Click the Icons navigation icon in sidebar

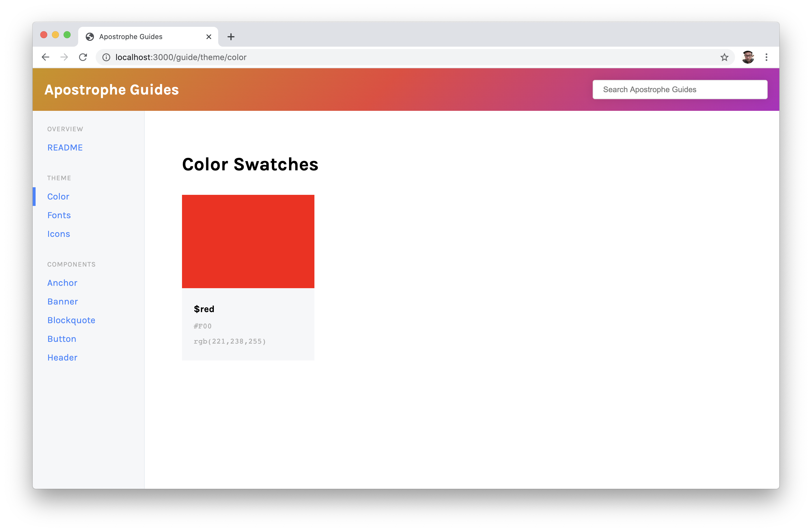pyautogui.click(x=58, y=233)
